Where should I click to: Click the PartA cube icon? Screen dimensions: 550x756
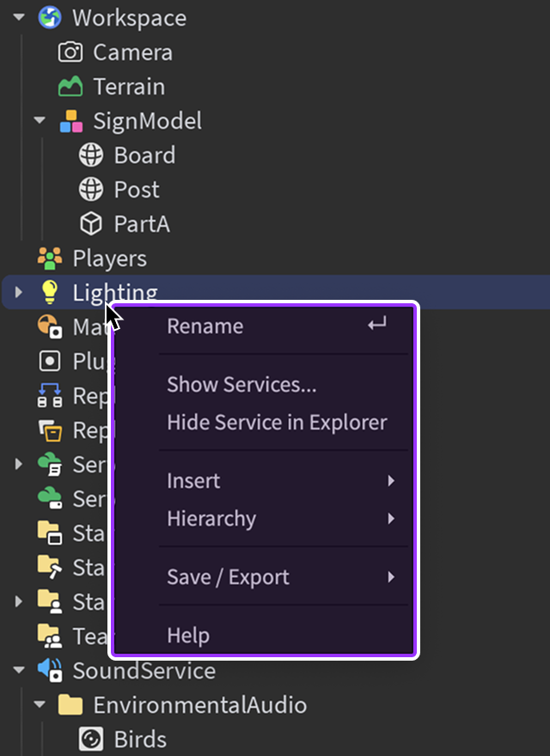[x=91, y=223]
